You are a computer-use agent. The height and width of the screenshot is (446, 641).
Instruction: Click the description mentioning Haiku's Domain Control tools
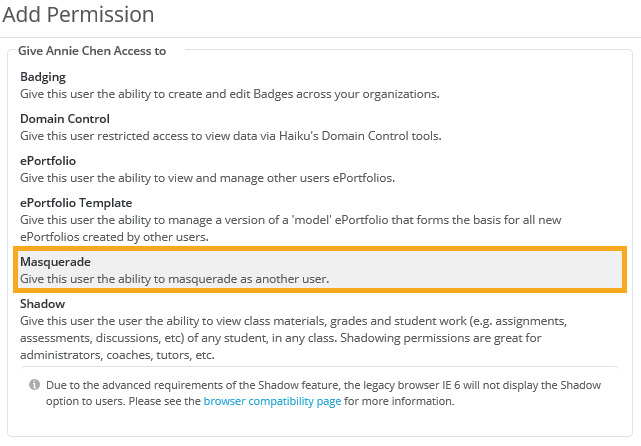231,136
